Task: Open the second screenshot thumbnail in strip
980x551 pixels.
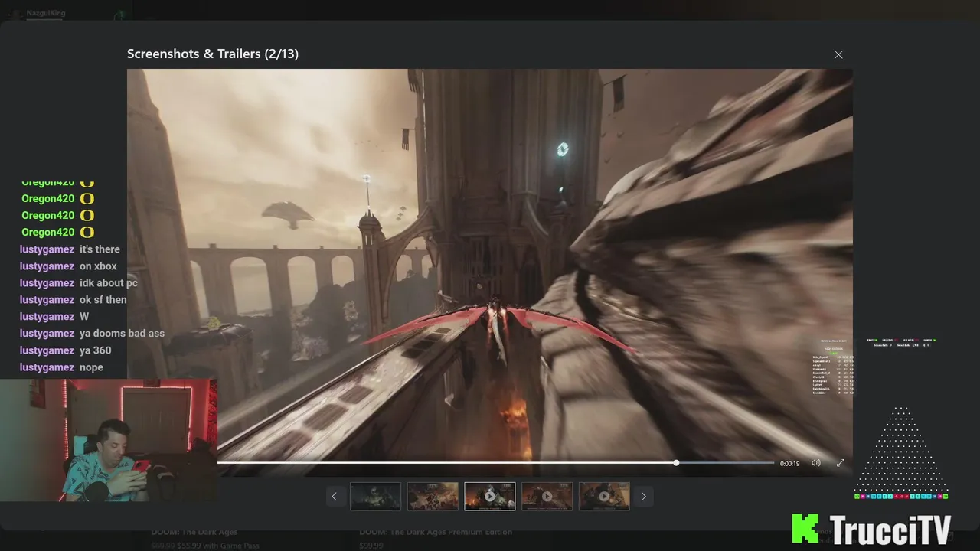Action: [x=433, y=496]
